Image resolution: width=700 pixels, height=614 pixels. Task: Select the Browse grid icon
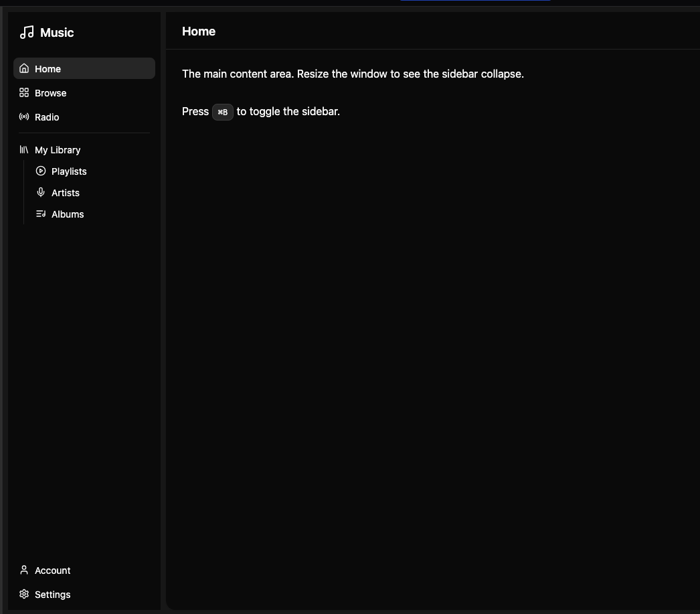click(x=24, y=92)
